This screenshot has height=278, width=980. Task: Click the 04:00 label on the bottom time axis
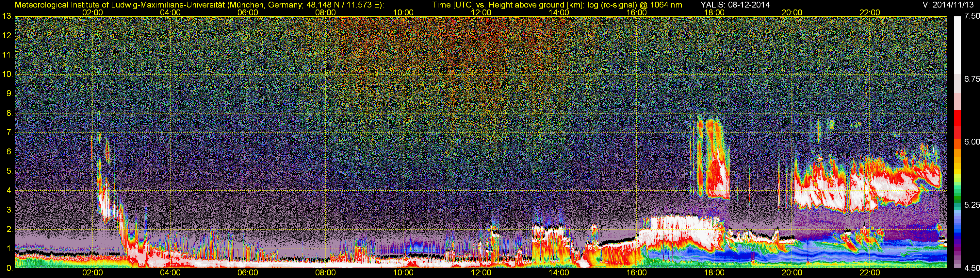point(170,273)
